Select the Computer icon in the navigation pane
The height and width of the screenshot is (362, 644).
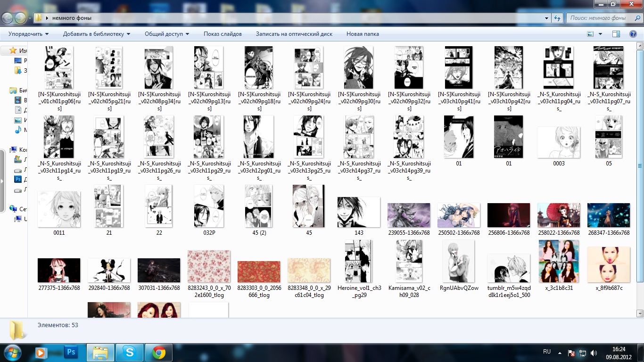pyautogui.click(x=13, y=149)
